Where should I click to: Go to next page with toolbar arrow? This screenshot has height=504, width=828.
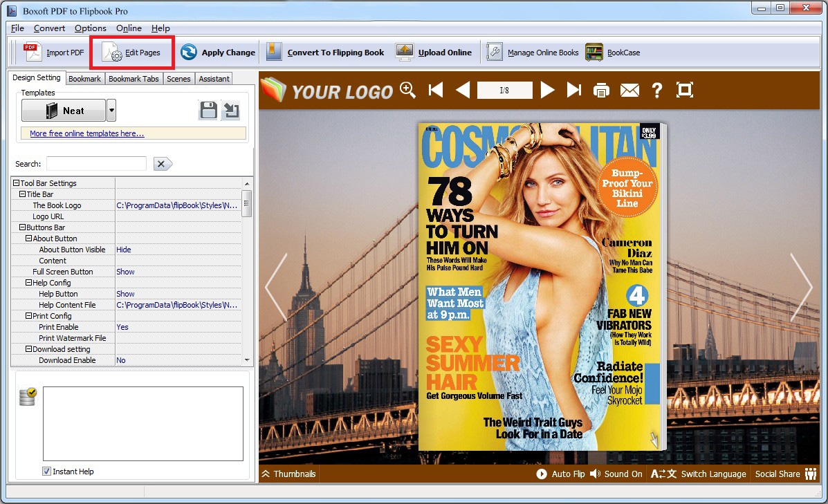coord(548,90)
